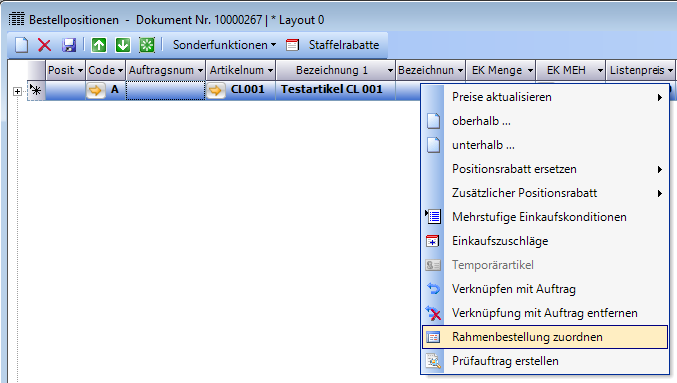Screen dimensions: 677x383
Task: Click the Rahmenbestellung zuordnen icon
Action: click(x=433, y=337)
